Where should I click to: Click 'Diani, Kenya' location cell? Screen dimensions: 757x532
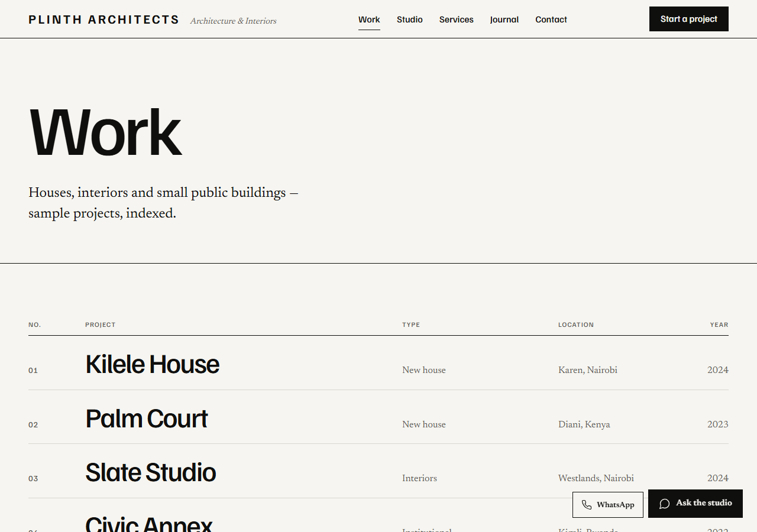coord(584,424)
